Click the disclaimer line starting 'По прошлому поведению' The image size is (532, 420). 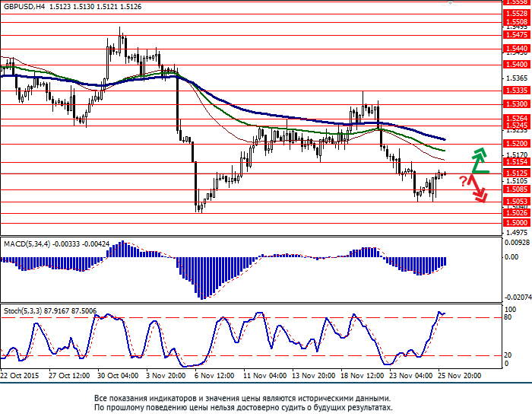(243, 407)
